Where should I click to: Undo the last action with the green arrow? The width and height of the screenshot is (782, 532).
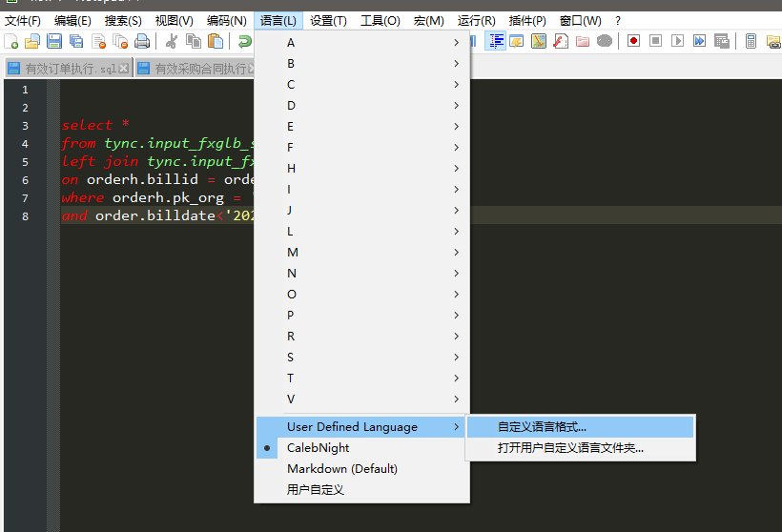tap(244, 41)
